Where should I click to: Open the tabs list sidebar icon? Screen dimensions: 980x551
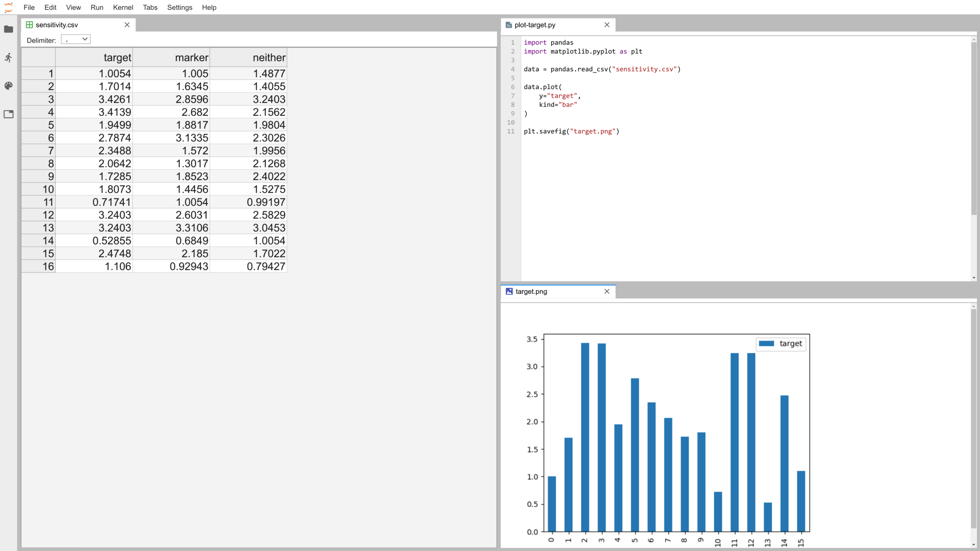click(x=9, y=114)
